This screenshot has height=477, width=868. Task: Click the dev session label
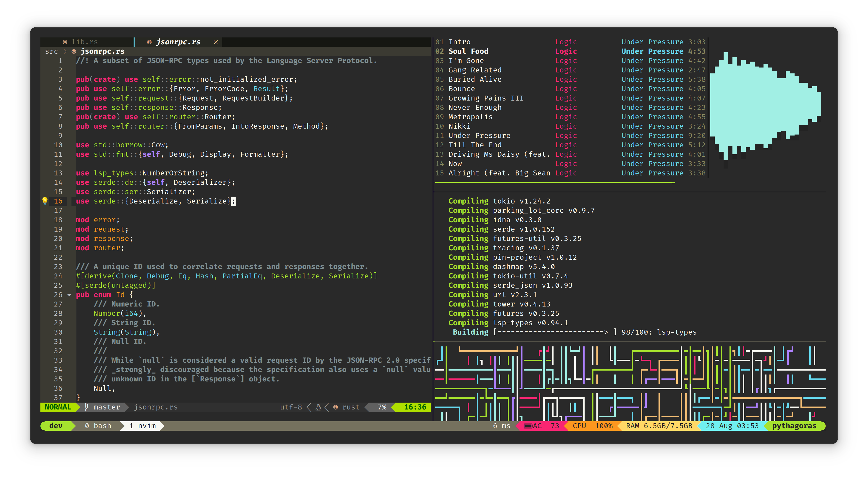[56, 426]
